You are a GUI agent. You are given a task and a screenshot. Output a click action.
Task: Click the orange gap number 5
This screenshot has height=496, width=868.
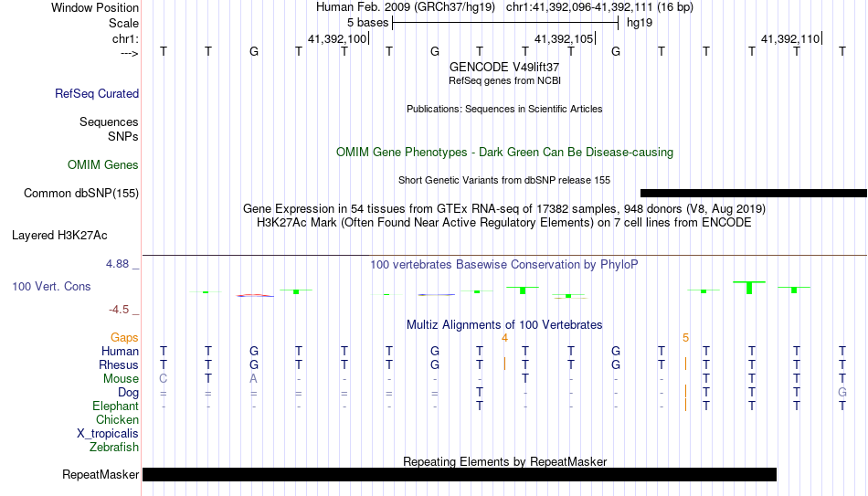click(x=685, y=338)
